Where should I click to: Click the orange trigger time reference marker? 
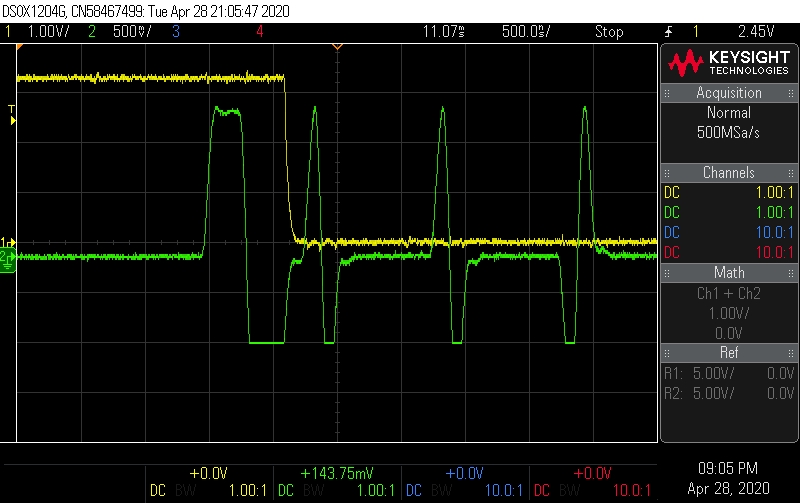click(x=337, y=47)
